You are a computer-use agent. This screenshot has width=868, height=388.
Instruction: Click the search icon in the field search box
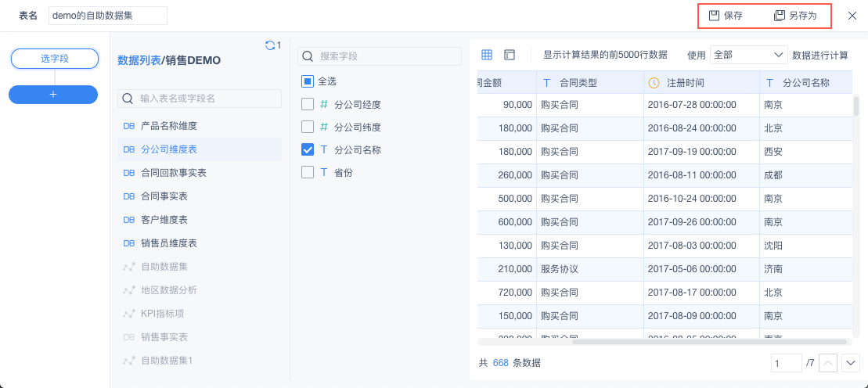coord(308,56)
